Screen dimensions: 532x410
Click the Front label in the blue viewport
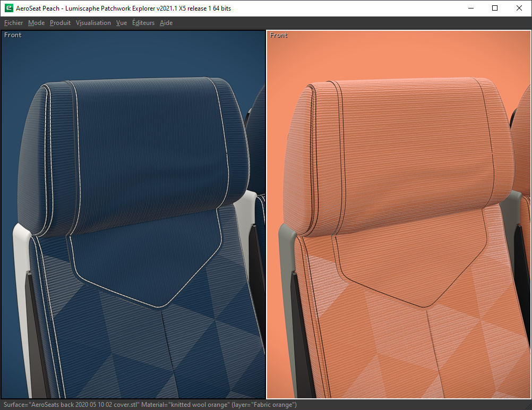pos(13,35)
